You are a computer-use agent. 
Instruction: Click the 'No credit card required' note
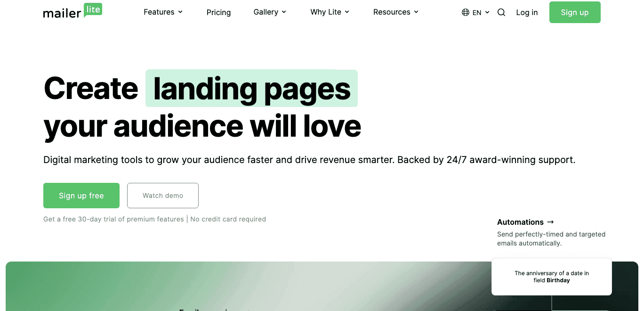[228, 219]
